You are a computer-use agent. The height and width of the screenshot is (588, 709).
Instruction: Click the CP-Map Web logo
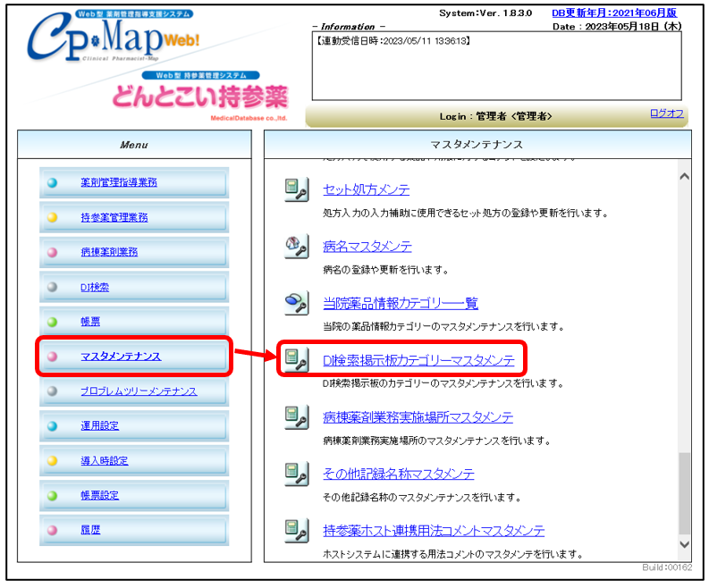pyautogui.click(x=112, y=40)
